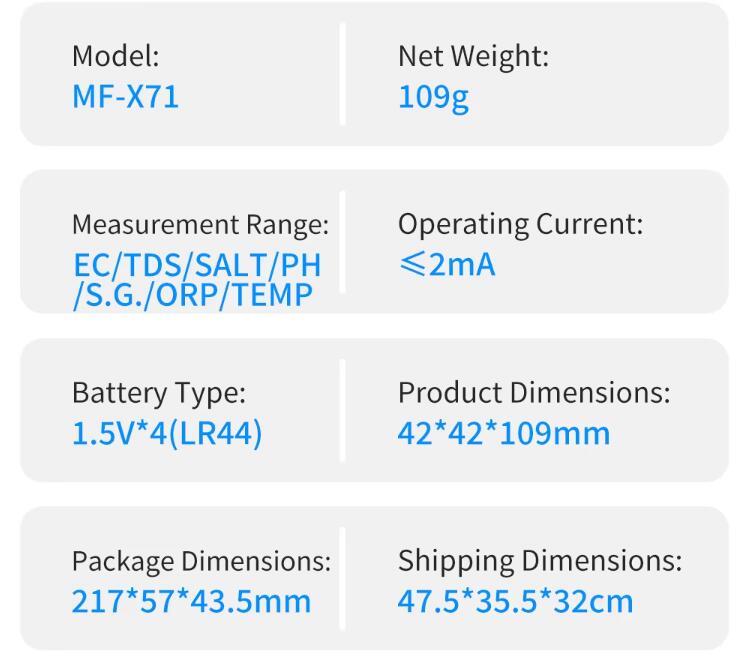Viewport: 750px width, 657px height.
Task: Select the MF-X71 model value
Action: tap(126, 97)
